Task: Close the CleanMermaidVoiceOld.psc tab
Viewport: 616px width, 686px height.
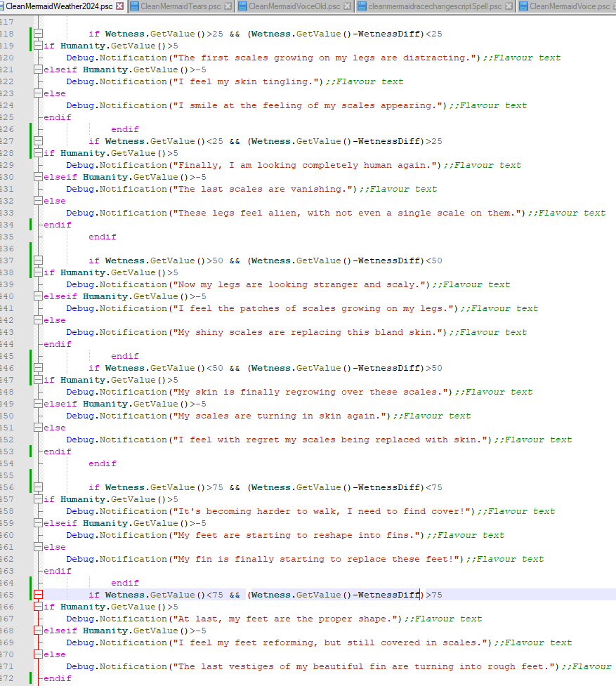Action: coord(348,6)
